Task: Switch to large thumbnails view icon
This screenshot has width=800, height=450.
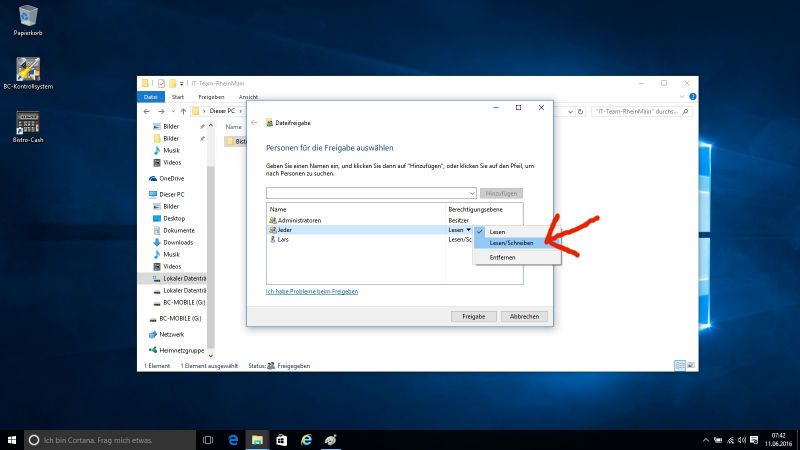Action: [691, 365]
